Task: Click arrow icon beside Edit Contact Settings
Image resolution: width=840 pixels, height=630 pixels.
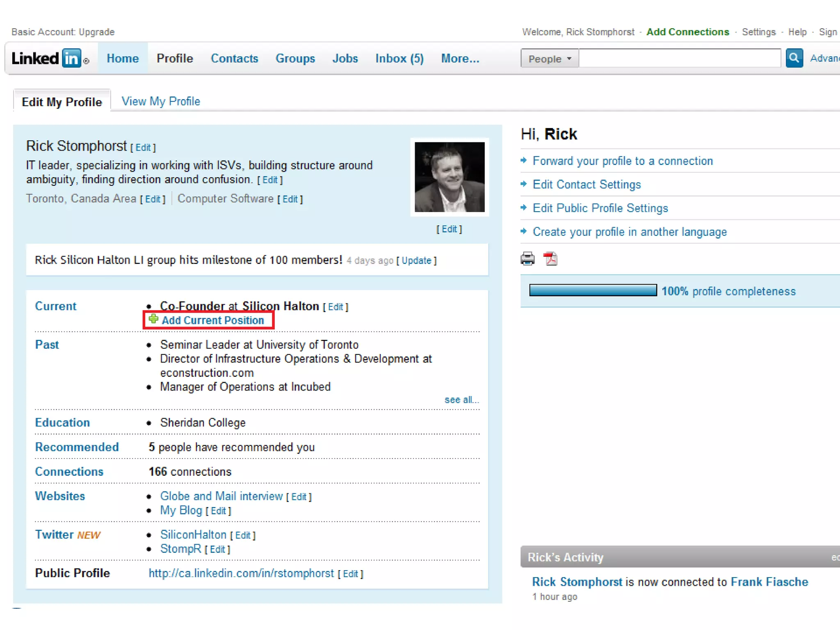Action: (524, 184)
